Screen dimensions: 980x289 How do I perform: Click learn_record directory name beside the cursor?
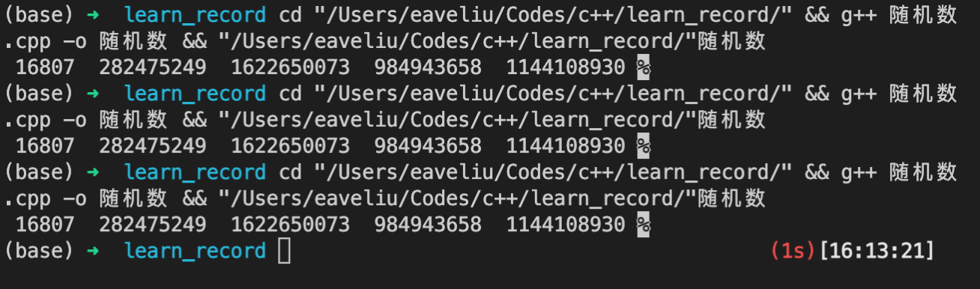tap(195, 251)
